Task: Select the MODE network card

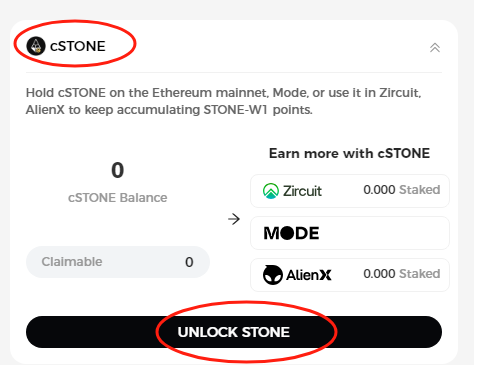Action: (x=350, y=233)
